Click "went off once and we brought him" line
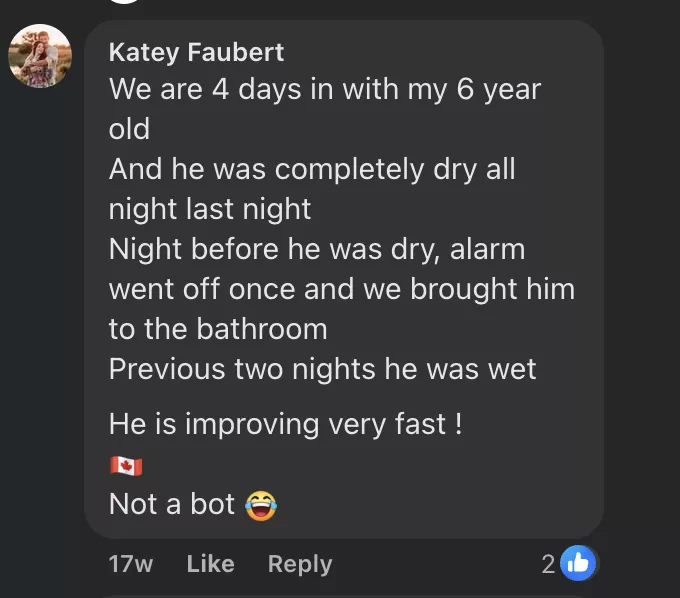This screenshot has width=680, height=598. (341, 289)
